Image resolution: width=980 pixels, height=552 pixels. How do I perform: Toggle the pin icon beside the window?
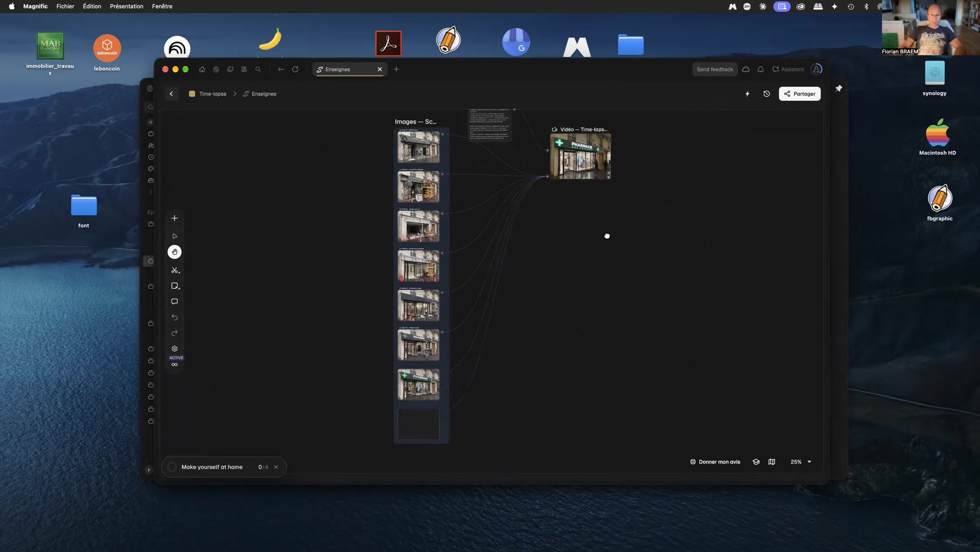pos(839,88)
